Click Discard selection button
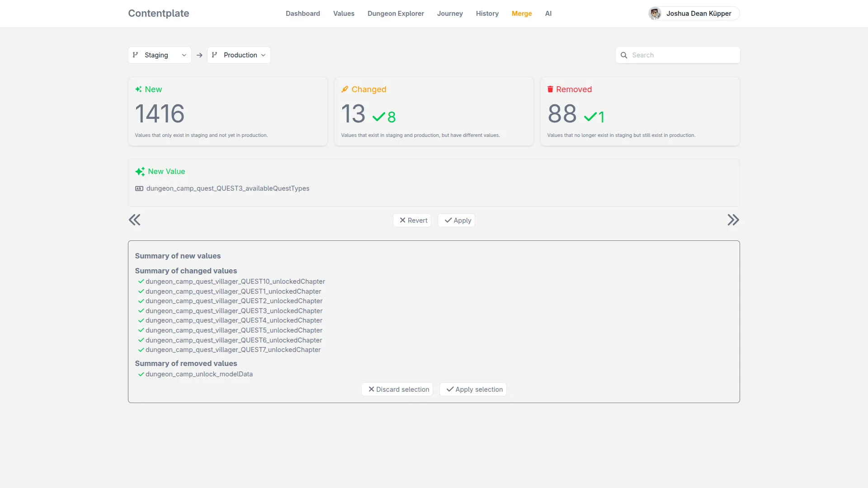Viewport: 868px width, 488px height. tap(397, 389)
